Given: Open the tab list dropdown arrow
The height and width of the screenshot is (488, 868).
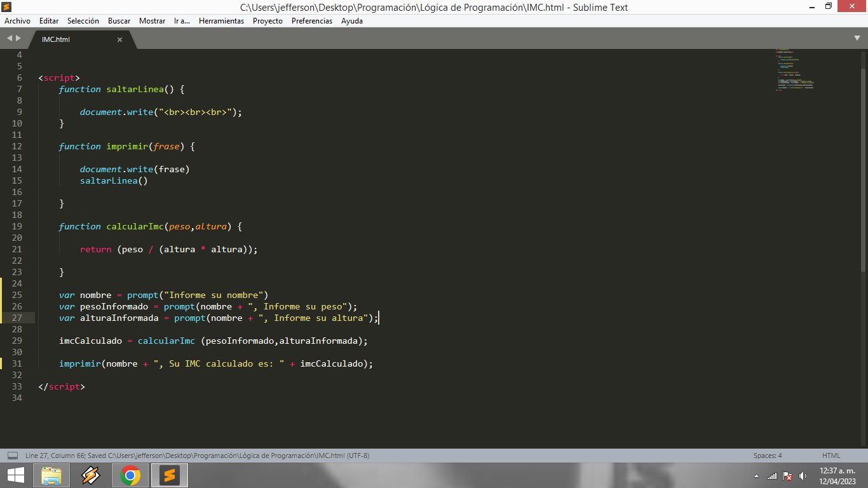Looking at the screenshot, I should [857, 39].
